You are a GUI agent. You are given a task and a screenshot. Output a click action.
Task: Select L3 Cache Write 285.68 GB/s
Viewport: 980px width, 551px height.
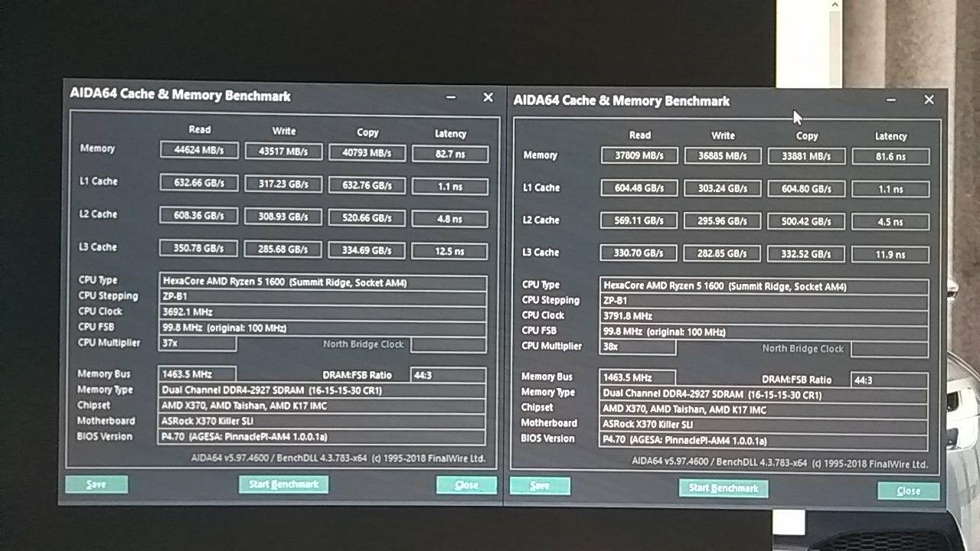click(x=283, y=249)
